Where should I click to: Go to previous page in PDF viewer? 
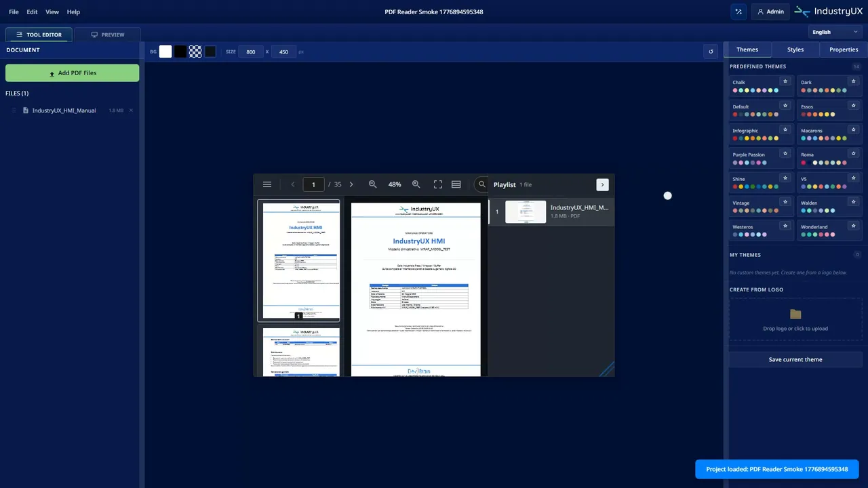tap(293, 184)
